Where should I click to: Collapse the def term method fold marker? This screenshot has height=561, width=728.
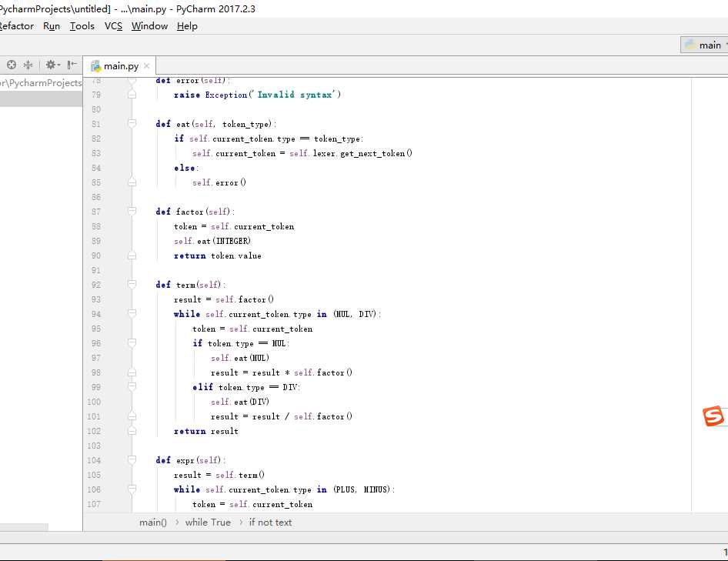pos(132,284)
